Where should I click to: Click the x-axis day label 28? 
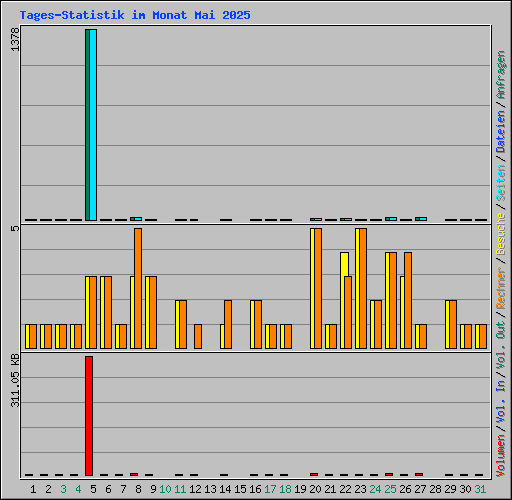tap(435, 489)
